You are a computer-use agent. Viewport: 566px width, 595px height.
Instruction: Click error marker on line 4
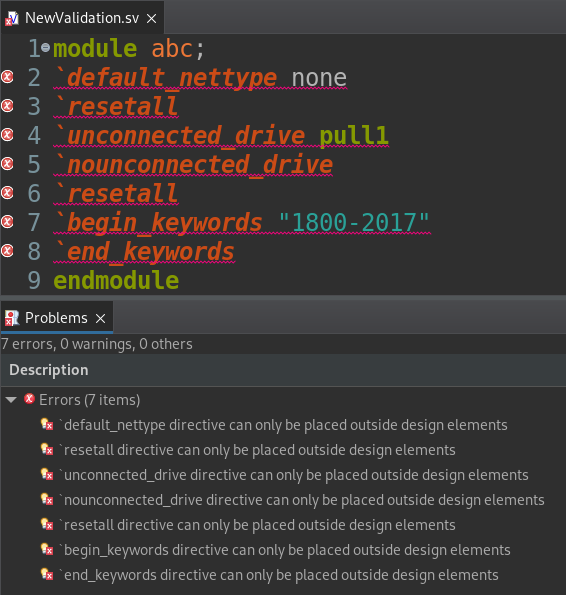click(7, 135)
